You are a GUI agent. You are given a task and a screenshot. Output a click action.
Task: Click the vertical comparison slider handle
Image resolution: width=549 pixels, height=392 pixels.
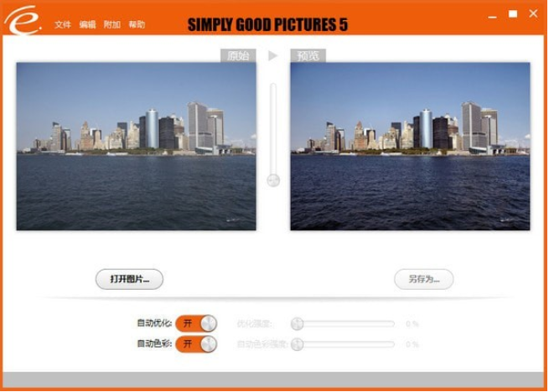[273, 180]
